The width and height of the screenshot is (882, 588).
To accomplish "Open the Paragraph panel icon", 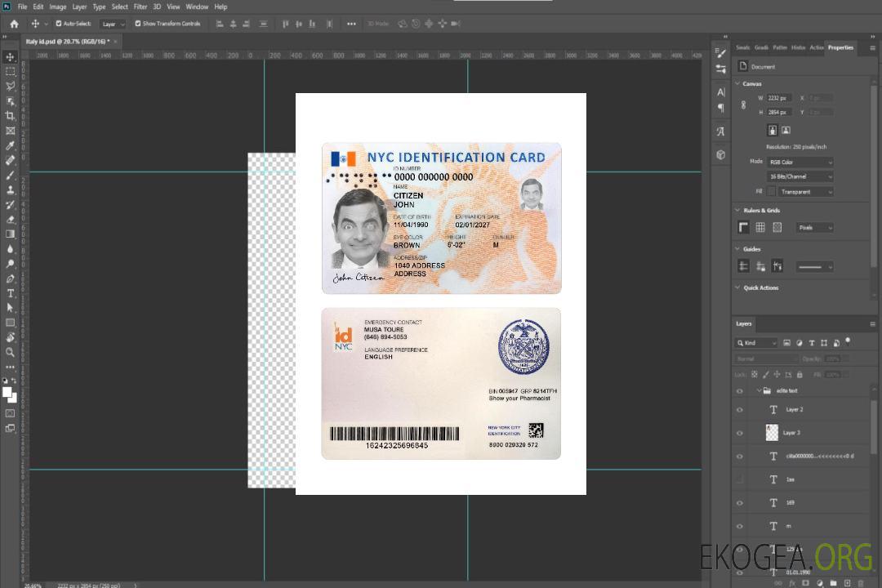I will (x=720, y=108).
